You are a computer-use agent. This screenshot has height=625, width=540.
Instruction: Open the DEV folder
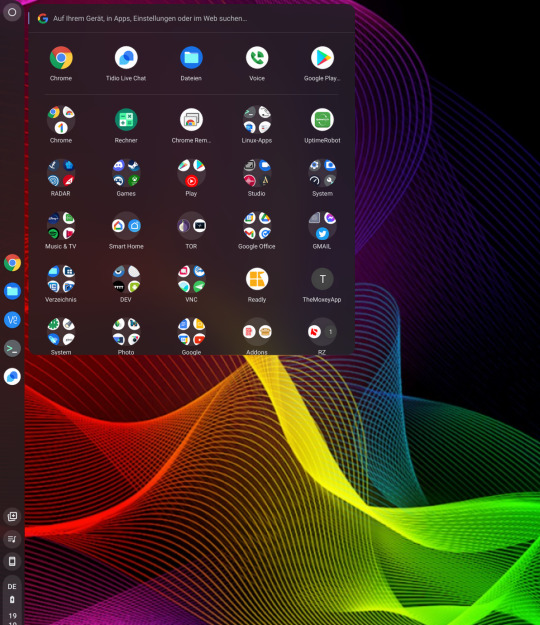pyautogui.click(x=126, y=279)
